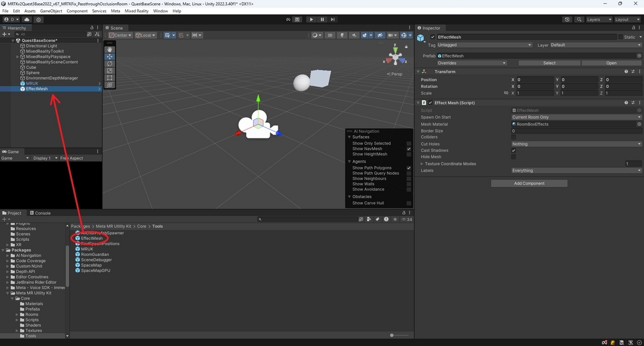
Task: Select the Transform tool in Scene toolbar
Action: pos(110,85)
